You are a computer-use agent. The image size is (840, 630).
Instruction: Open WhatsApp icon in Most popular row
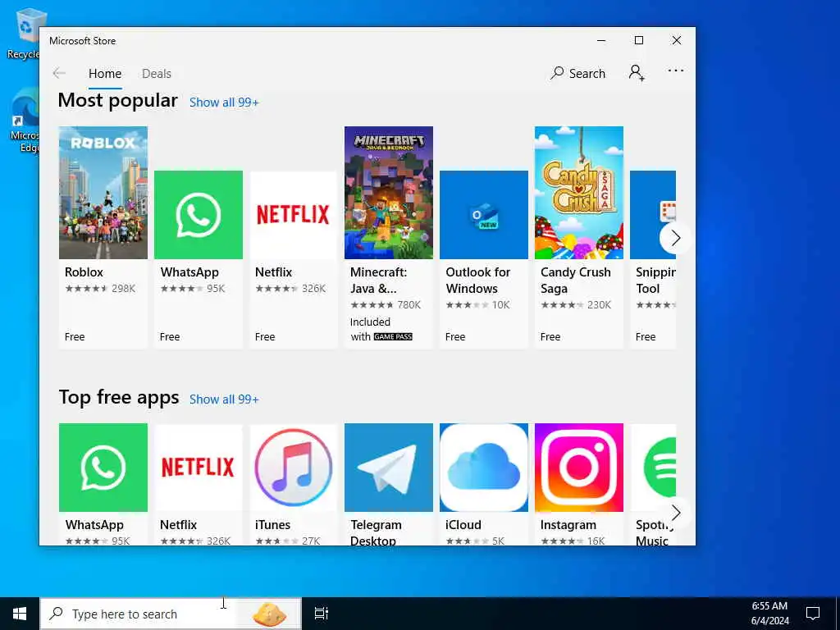point(199,215)
